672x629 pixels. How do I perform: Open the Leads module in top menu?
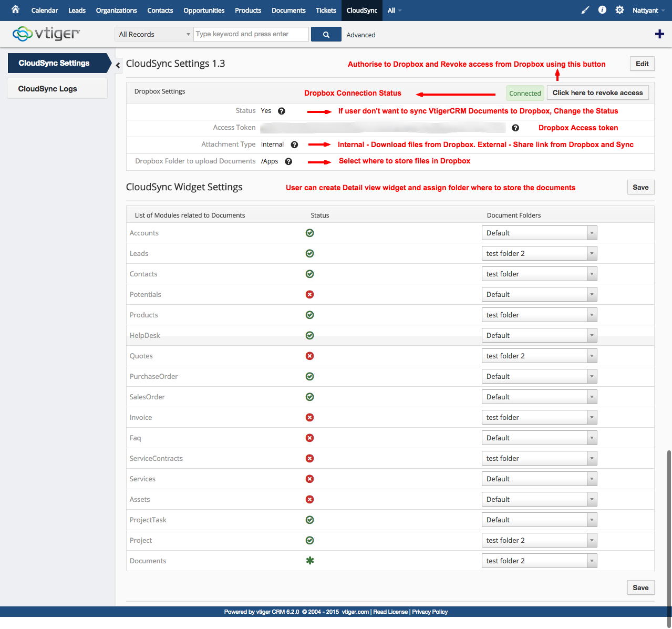(77, 11)
